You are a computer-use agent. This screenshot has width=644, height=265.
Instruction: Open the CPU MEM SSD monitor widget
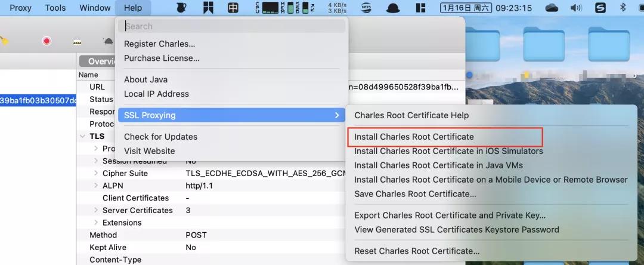coord(285,7)
